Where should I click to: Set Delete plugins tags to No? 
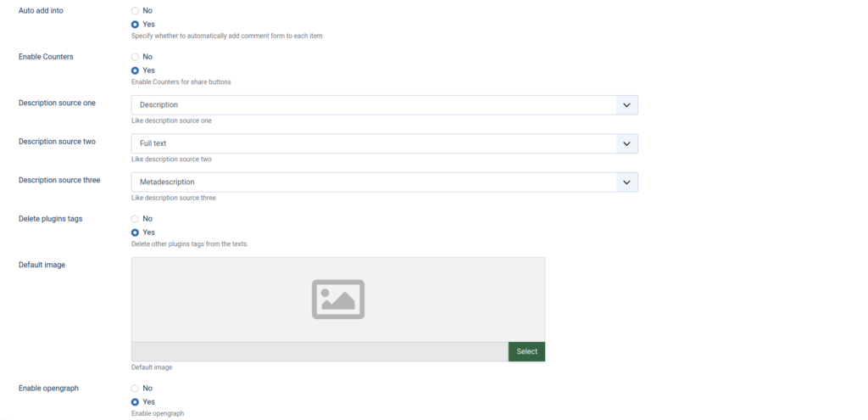(x=135, y=219)
